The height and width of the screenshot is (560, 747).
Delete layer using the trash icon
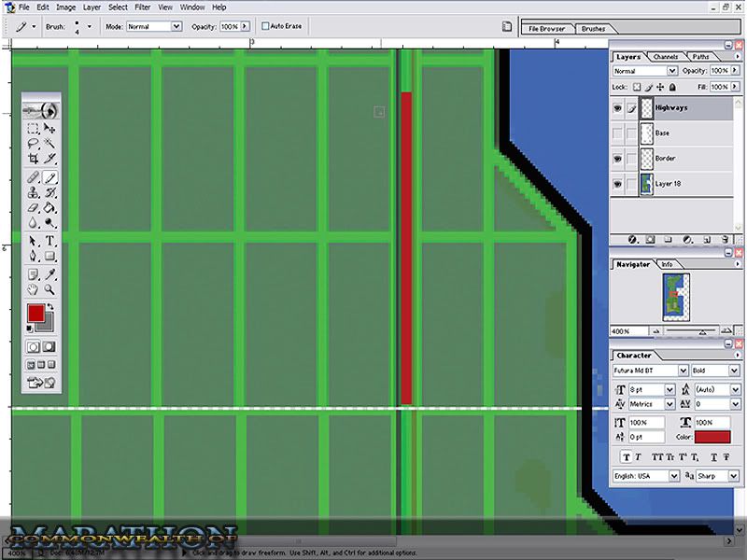coord(725,239)
